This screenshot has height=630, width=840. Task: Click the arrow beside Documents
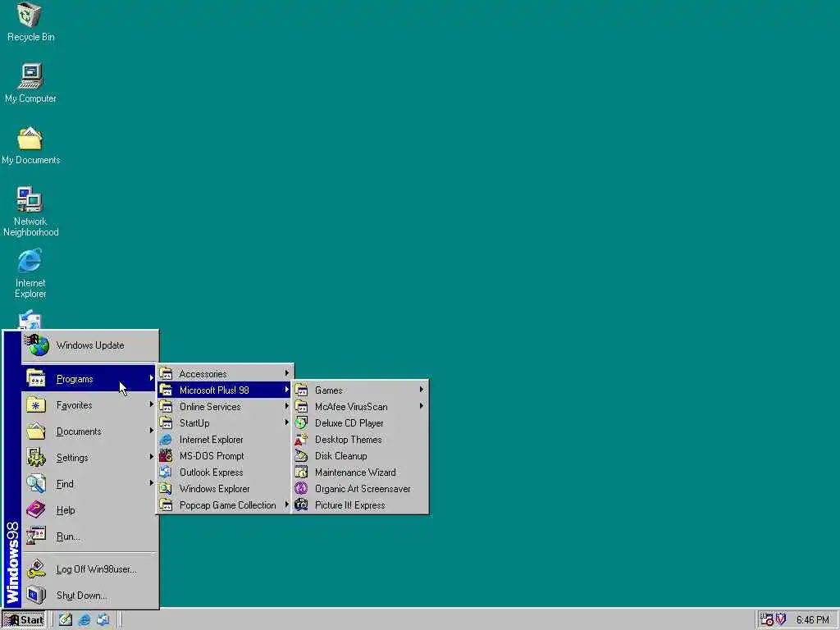point(151,431)
